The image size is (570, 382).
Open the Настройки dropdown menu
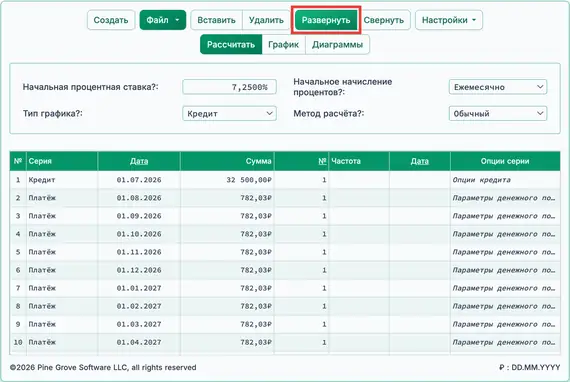coord(449,20)
